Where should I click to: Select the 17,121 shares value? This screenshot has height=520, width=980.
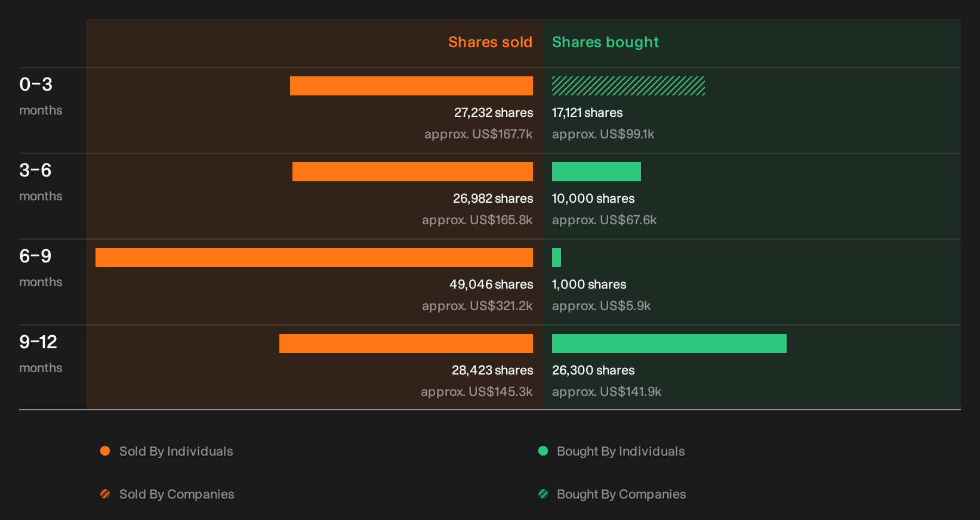[x=587, y=113]
